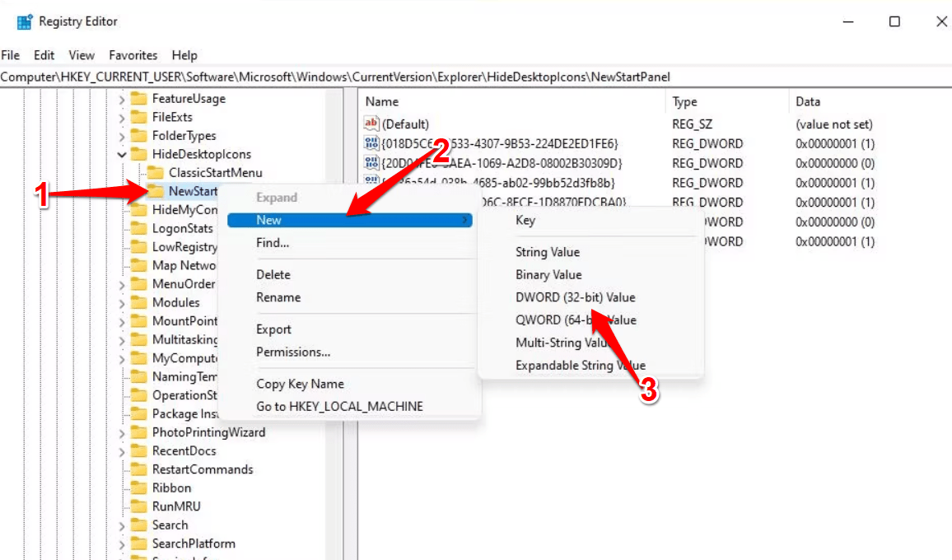
Task: Click the LogonStats folder icon
Action: click(x=139, y=228)
